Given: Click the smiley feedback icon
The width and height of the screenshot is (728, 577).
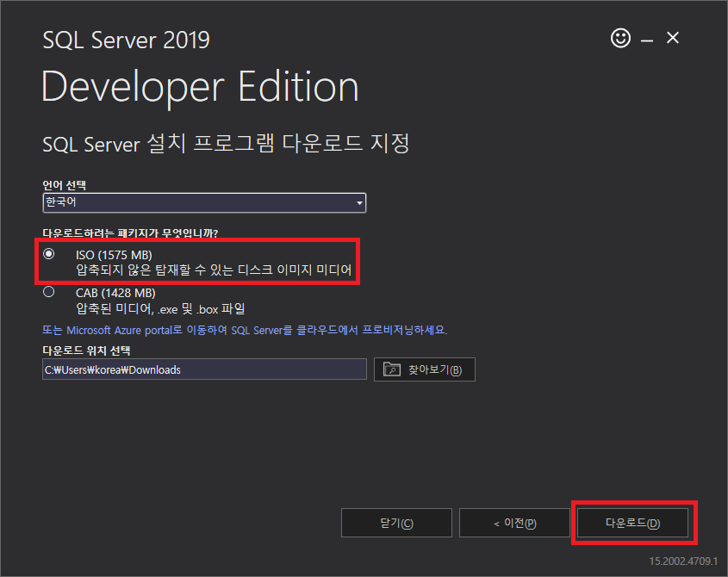Looking at the screenshot, I should click(620, 38).
